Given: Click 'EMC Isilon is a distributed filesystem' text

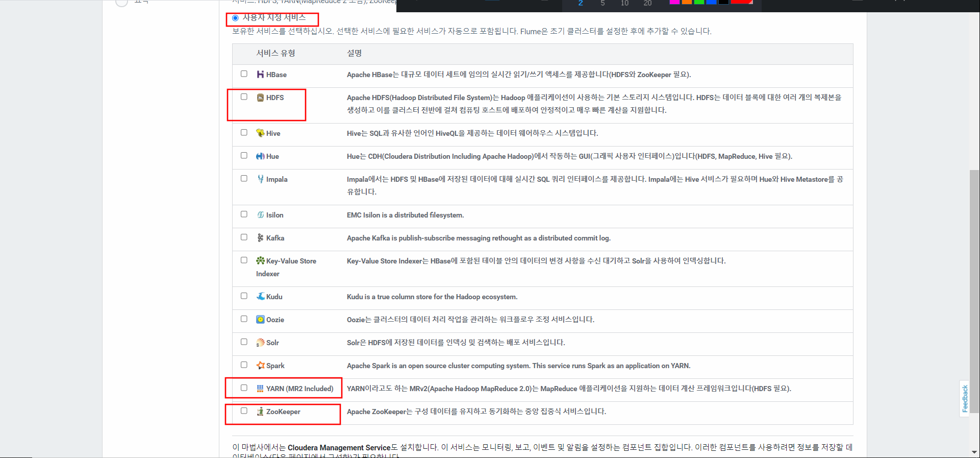Looking at the screenshot, I should pyautogui.click(x=405, y=215).
